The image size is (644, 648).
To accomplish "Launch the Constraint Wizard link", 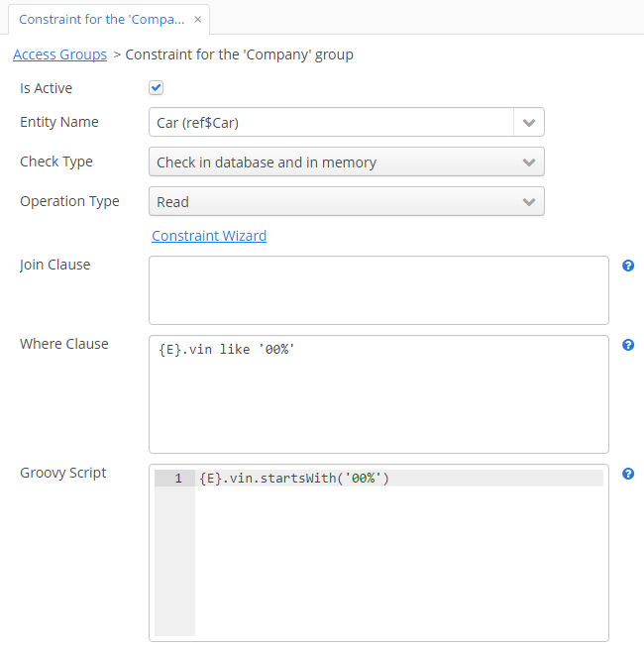I will [209, 236].
